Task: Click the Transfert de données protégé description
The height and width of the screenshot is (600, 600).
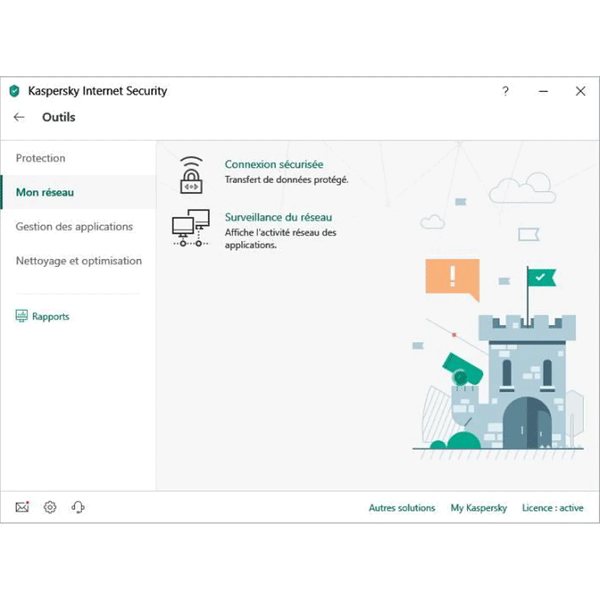Action: pos(287,180)
